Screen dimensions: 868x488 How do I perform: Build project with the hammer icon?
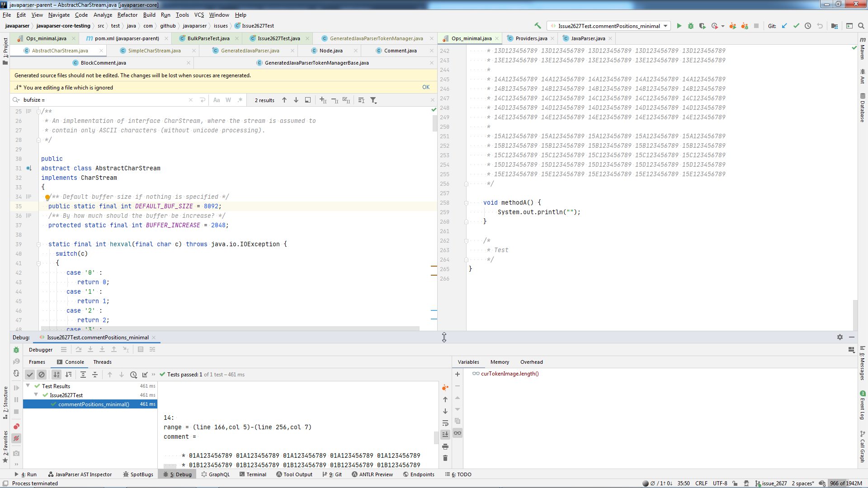coord(538,26)
